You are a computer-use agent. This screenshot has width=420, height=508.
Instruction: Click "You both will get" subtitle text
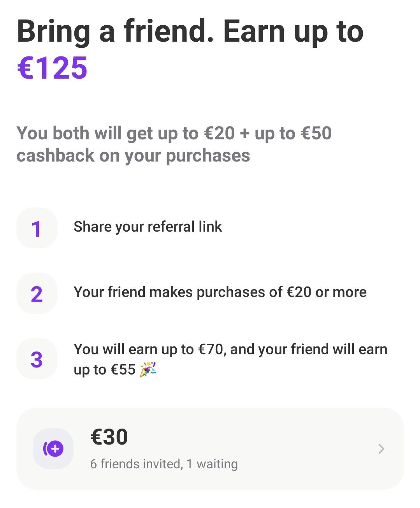tap(86, 133)
